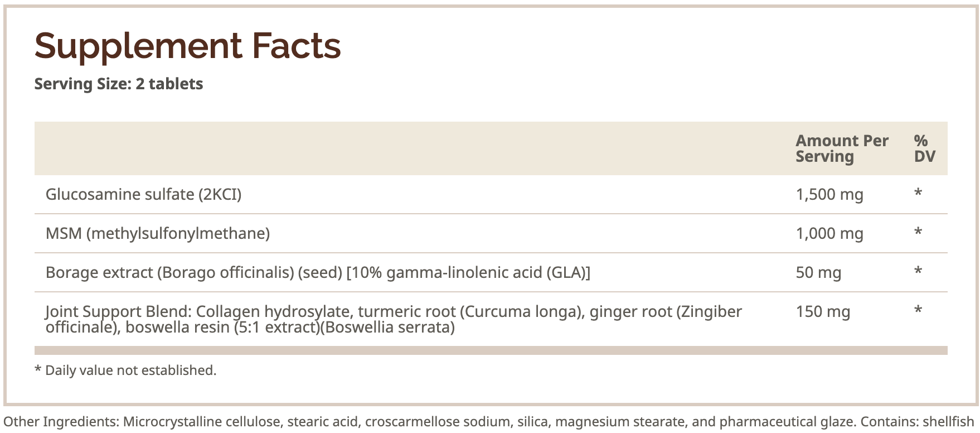
Task: Click the thick divider bar below the table
Action: coord(491,350)
